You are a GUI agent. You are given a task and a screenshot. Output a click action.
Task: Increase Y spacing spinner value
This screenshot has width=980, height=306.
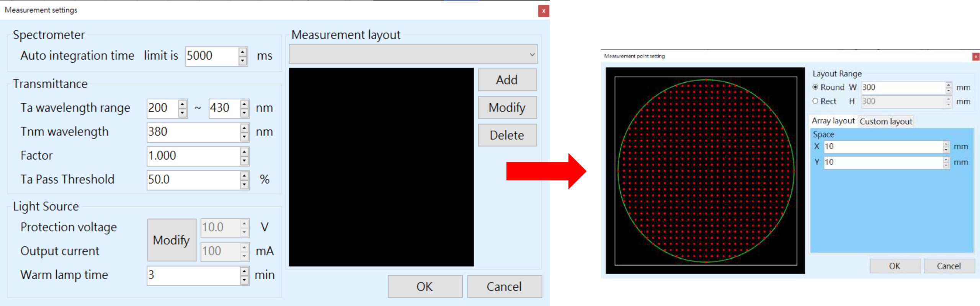coord(946,159)
